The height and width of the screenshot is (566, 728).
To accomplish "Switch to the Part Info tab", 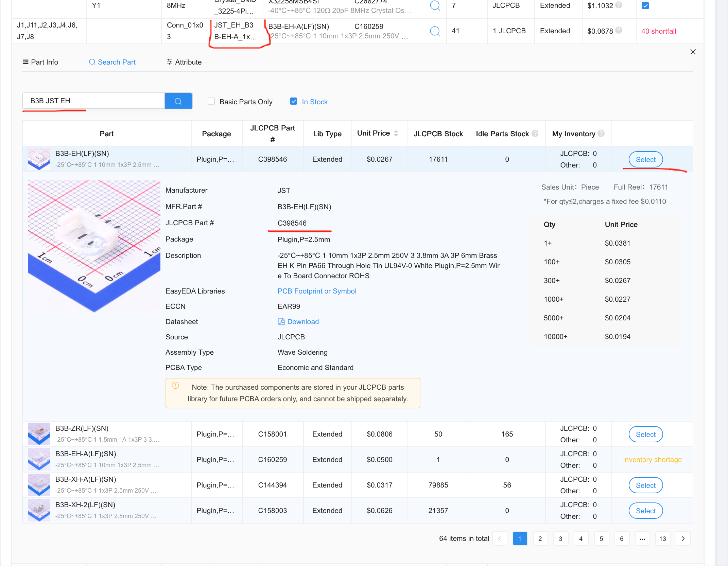I will (x=40, y=62).
